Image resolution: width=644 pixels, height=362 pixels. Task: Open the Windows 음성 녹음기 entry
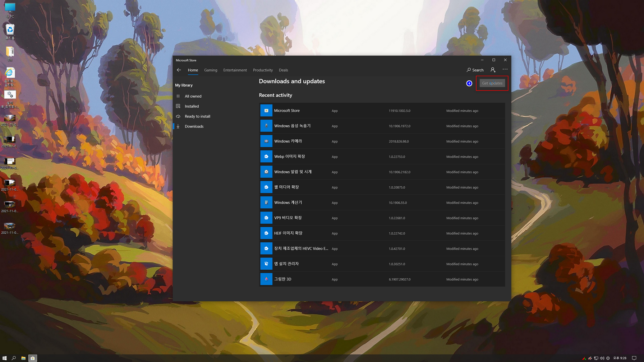click(292, 126)
